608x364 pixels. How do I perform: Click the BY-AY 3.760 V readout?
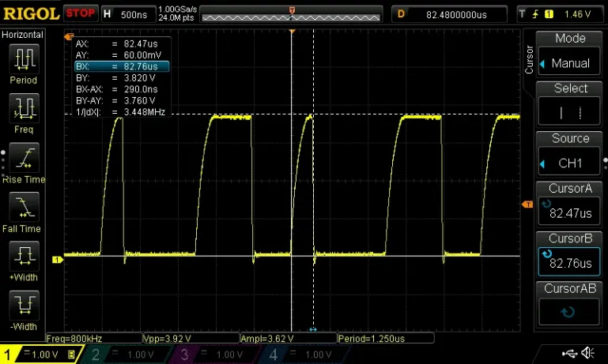point(122,101)
